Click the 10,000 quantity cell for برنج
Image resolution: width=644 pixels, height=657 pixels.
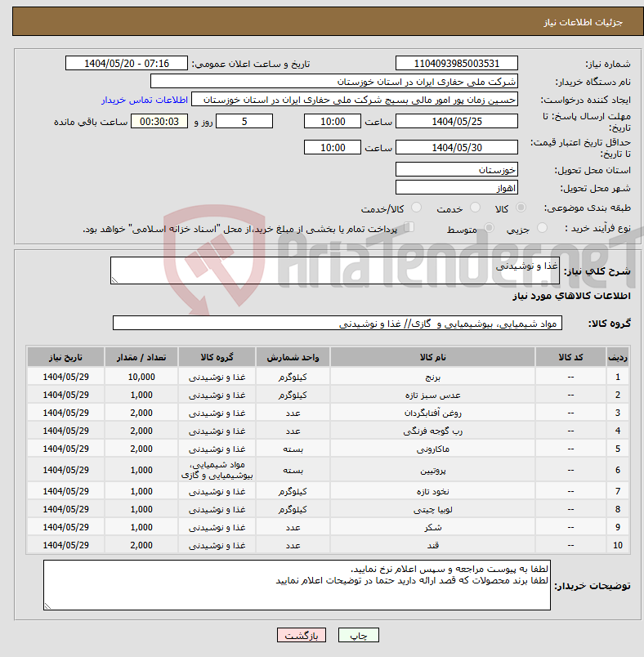tap(141, 377)
